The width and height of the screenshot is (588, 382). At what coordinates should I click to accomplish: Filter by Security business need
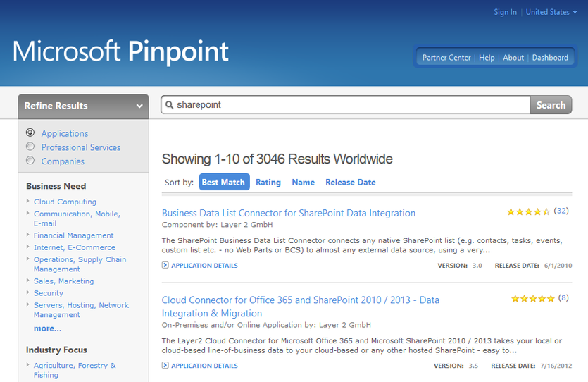point(49,293)
